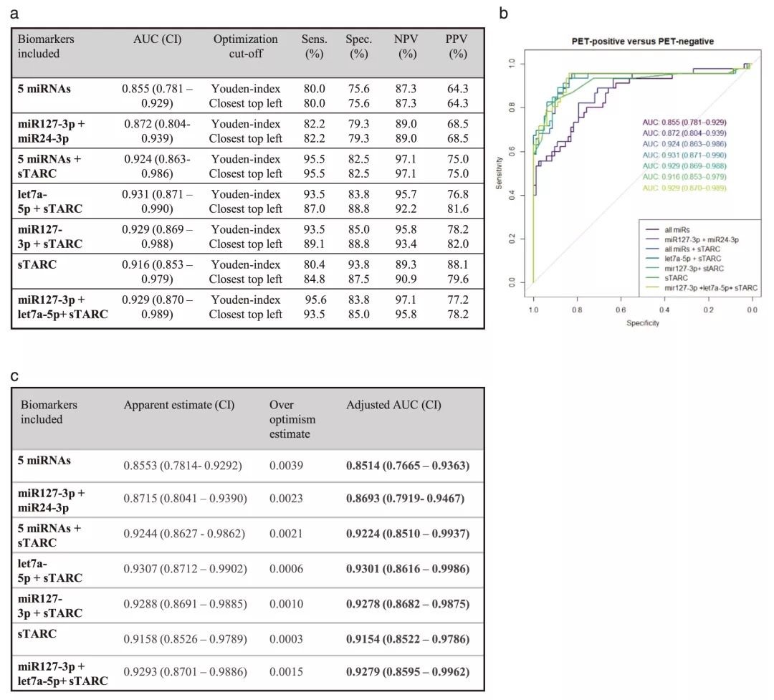Click over optimism value '0.0006'
The image size is (774, 700).
click(285, 569)
